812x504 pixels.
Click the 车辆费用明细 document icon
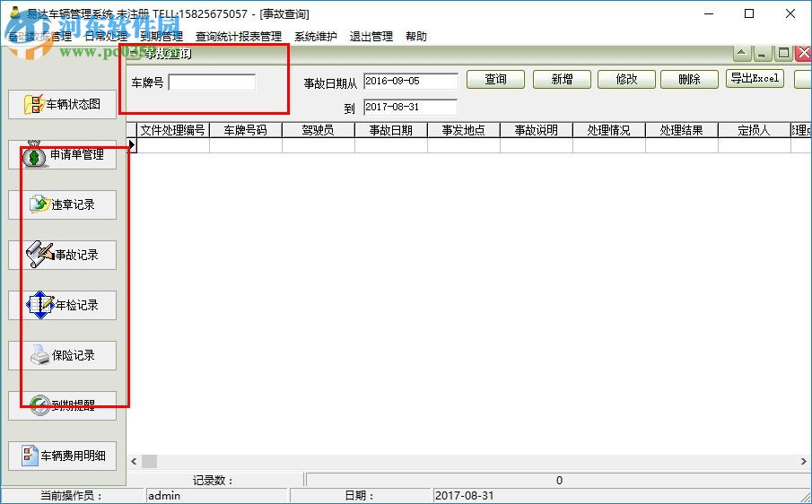click(x=30, y=456)
